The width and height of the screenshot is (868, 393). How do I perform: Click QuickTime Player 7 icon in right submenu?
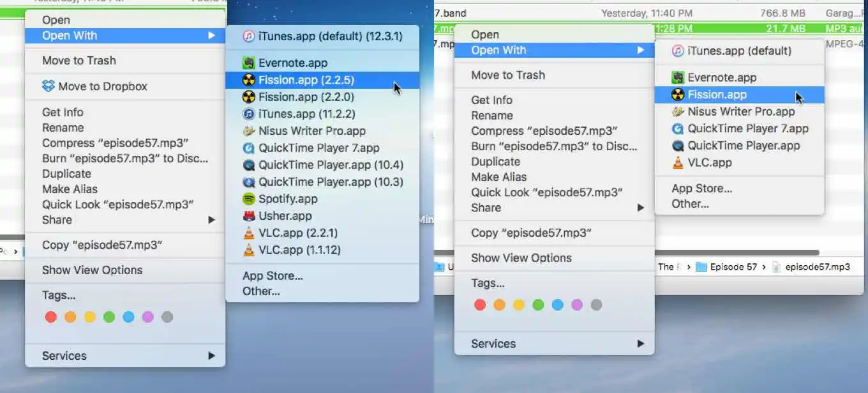678,128
